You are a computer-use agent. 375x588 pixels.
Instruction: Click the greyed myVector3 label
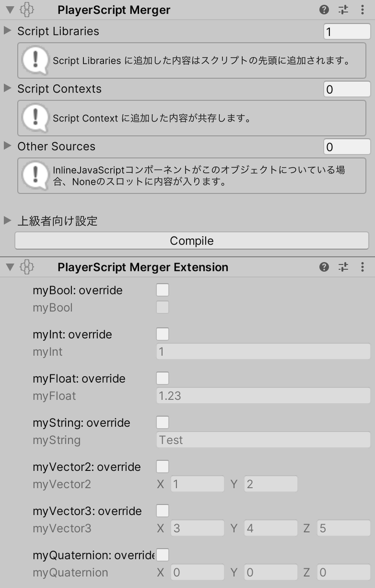click(x=62, y=528)
